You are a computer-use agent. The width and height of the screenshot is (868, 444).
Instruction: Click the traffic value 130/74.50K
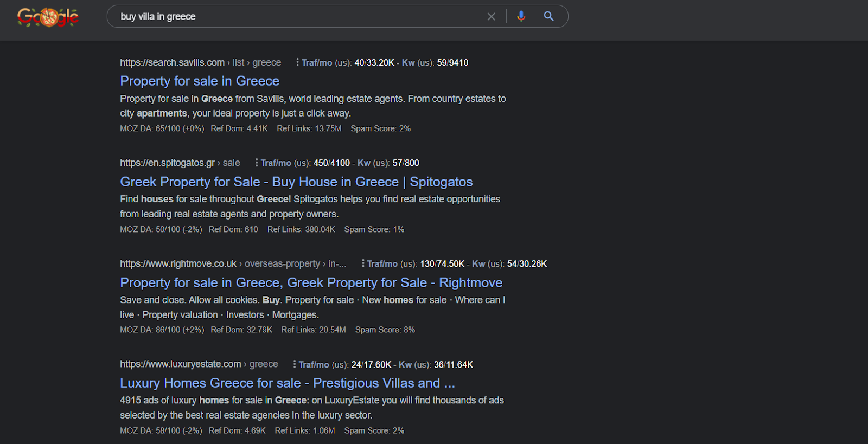[x=442, y=264]
